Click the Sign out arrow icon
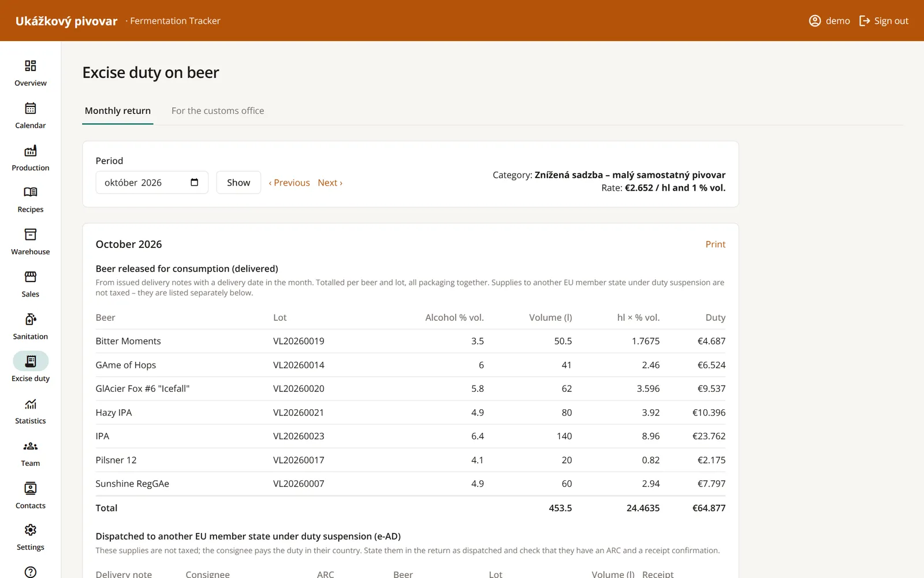 (865, 21)
